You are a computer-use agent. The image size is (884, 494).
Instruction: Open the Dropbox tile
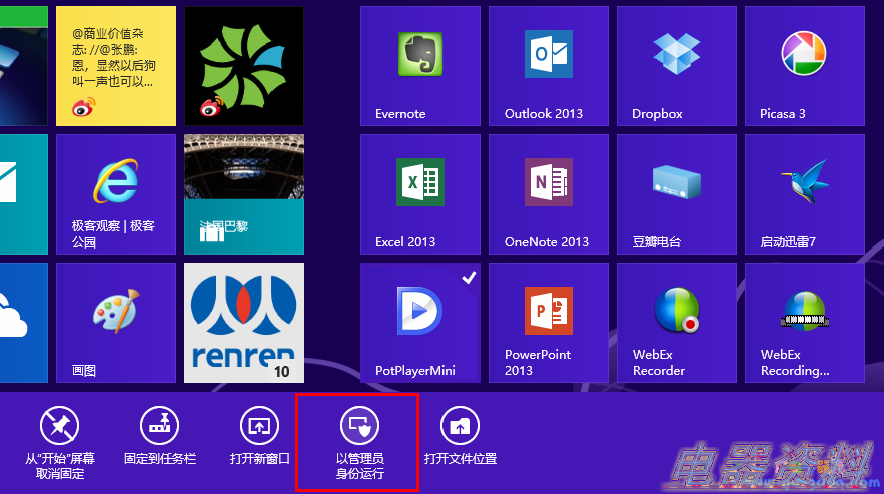pyautogui.click(x=676, y=66)
